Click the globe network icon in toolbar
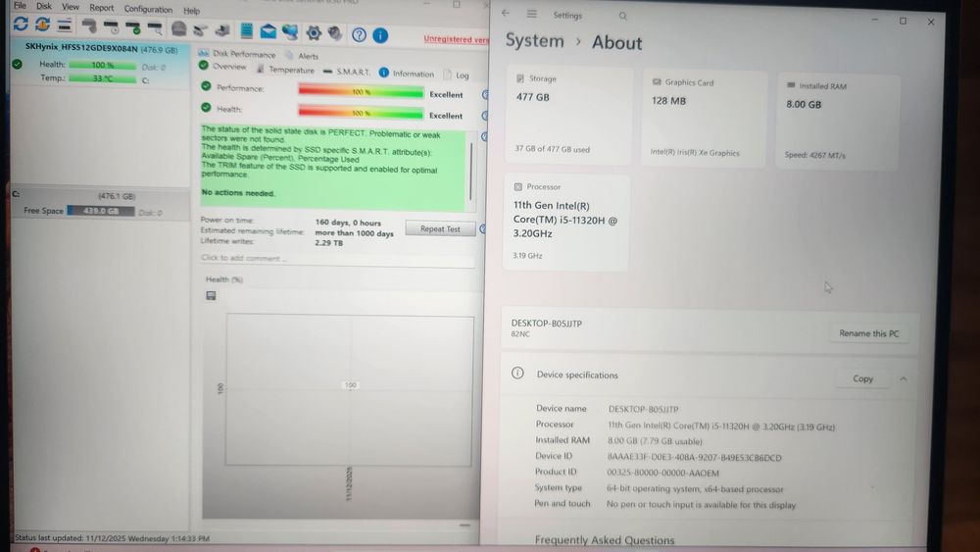 (290, 31)
